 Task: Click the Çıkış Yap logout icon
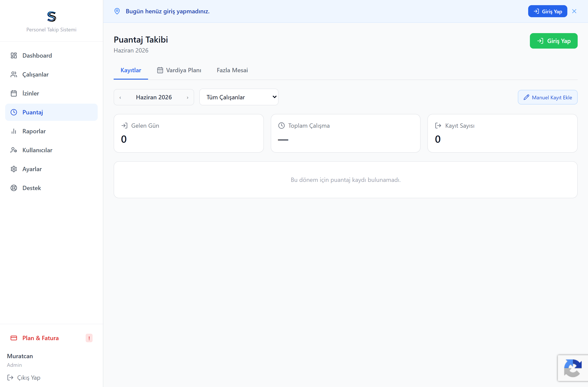10,378
